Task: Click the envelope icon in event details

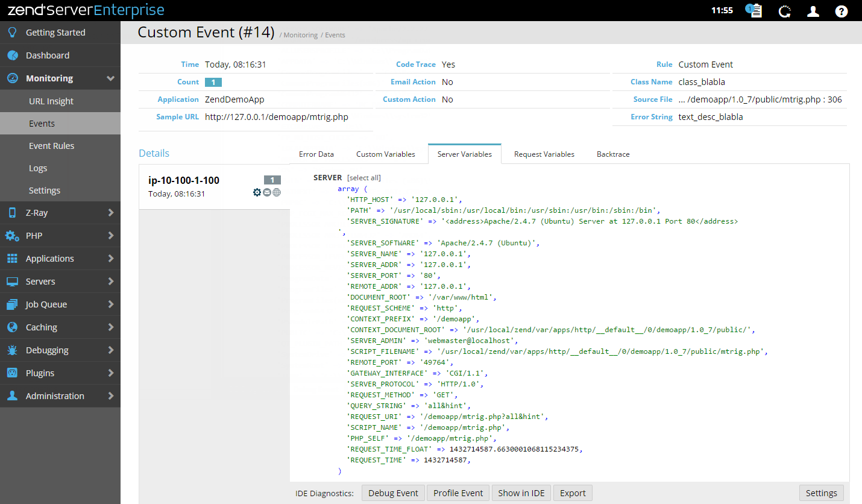Action: 267,192
